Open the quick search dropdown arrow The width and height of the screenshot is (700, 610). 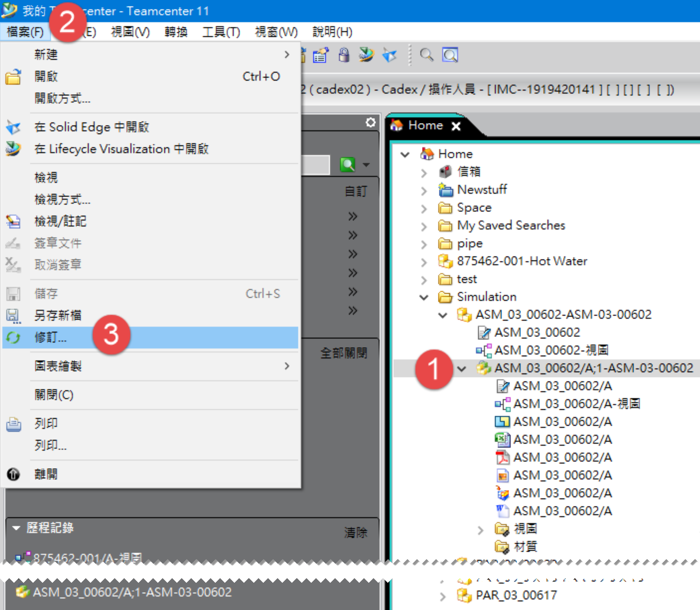366,165
